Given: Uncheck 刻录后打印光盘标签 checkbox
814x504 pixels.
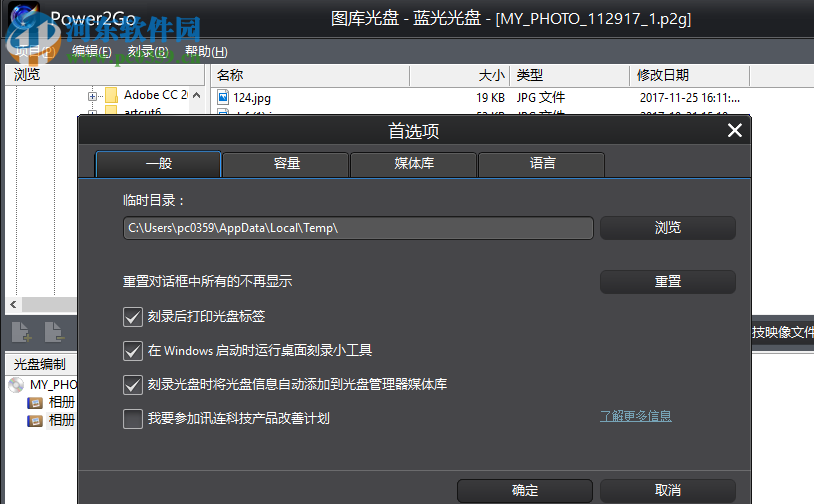Looking at the screenshot, I should (133, 317).
